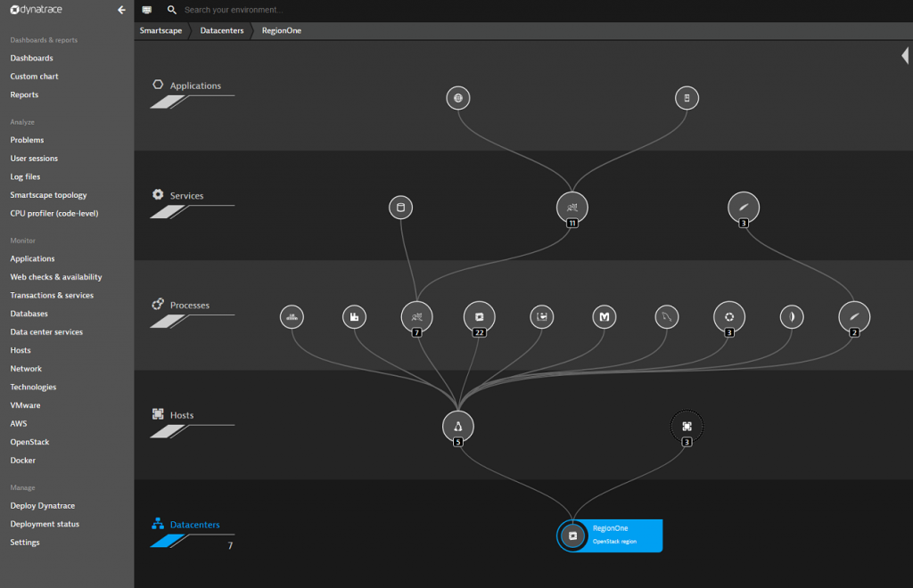Open Settings in the sidebar
The width and height of the screenshot is (913, 588).
pyautogui.click(x=25, y=542)
